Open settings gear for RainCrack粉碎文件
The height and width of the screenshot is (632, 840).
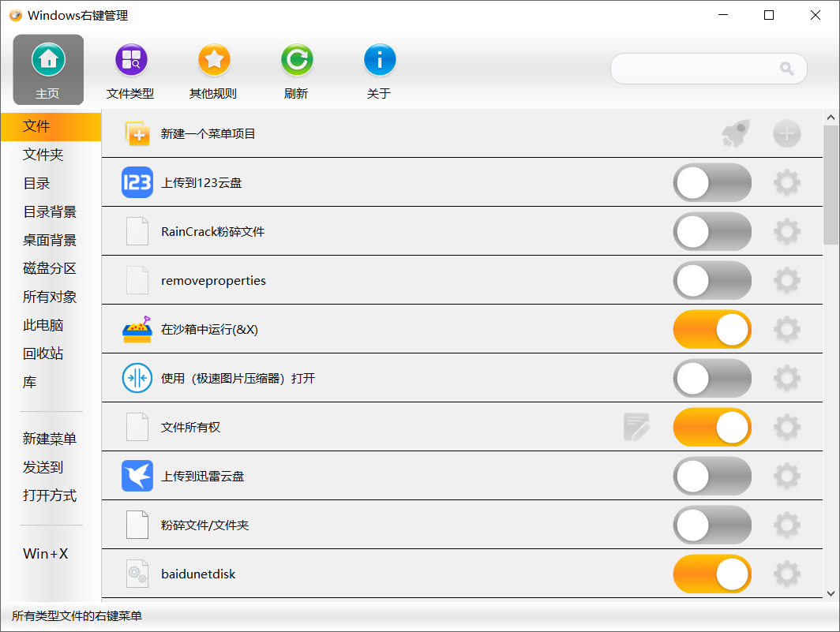click(x=786, y=231)
